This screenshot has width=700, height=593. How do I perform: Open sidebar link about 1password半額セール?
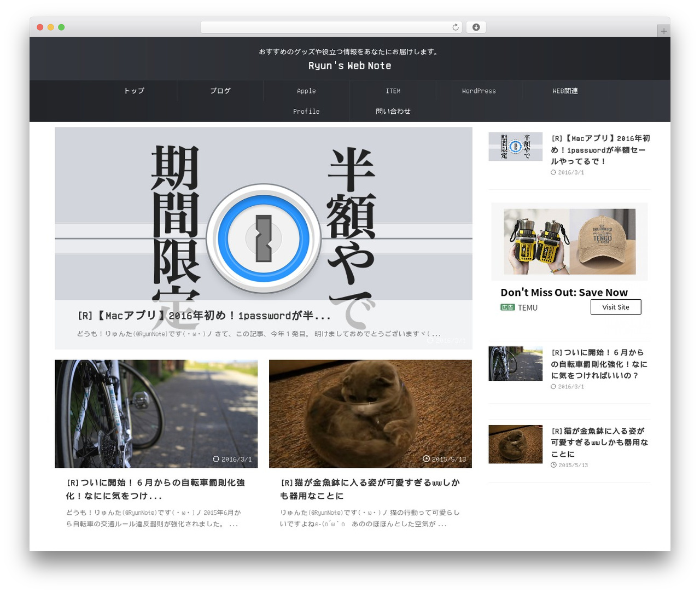(x=600, y=150)
